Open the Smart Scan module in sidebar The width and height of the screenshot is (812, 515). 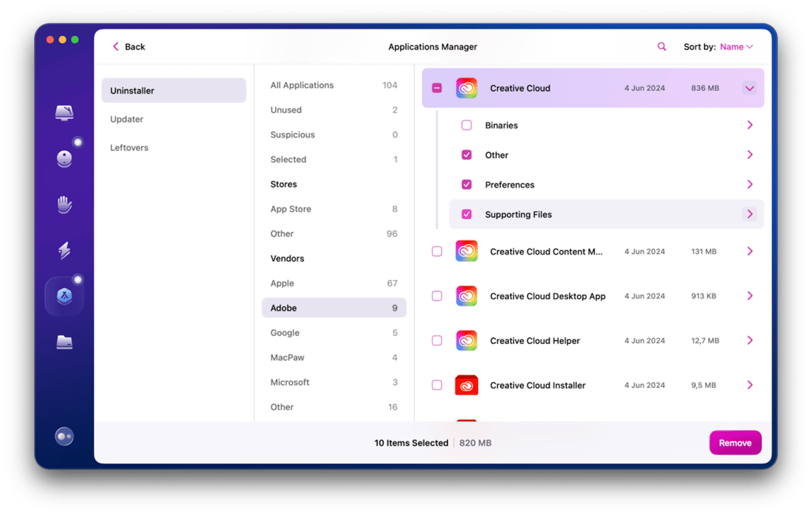point(64,113)
